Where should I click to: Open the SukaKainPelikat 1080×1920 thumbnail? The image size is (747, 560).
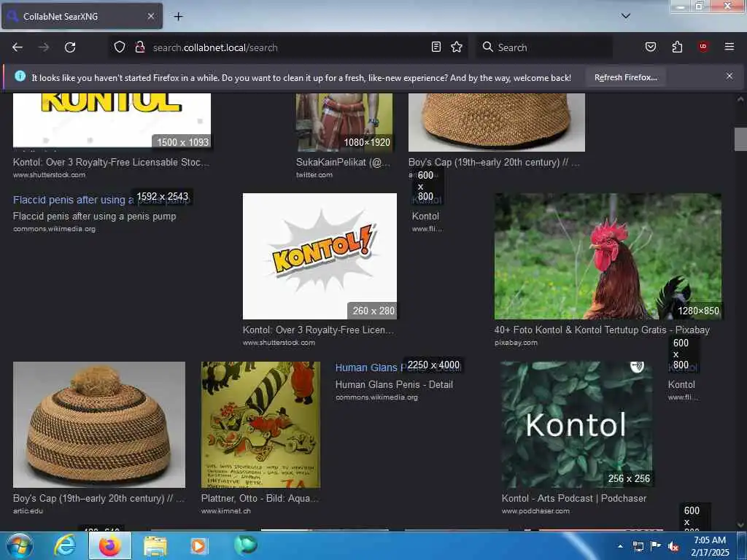click(x=344, y=122)
